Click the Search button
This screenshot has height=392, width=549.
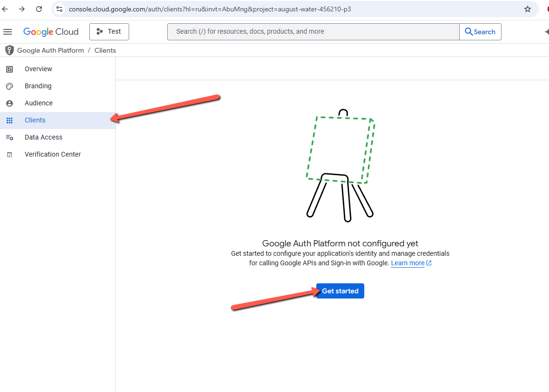pos(480,32)
